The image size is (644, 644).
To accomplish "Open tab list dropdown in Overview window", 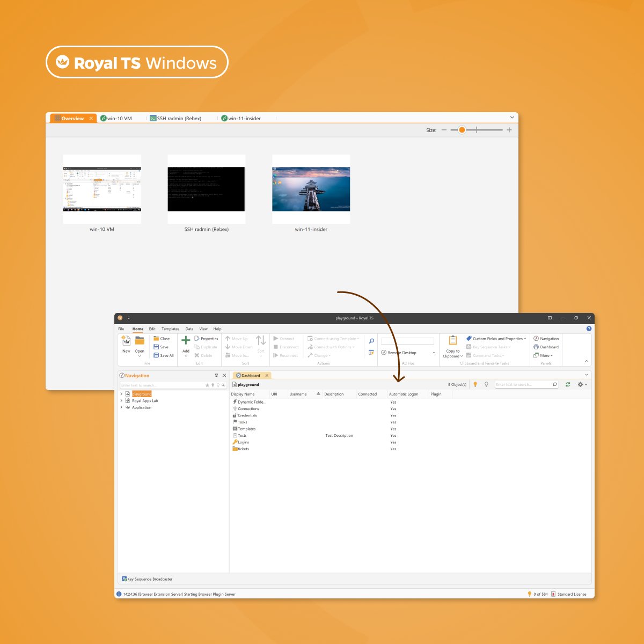I will click(x=512, y=118).
